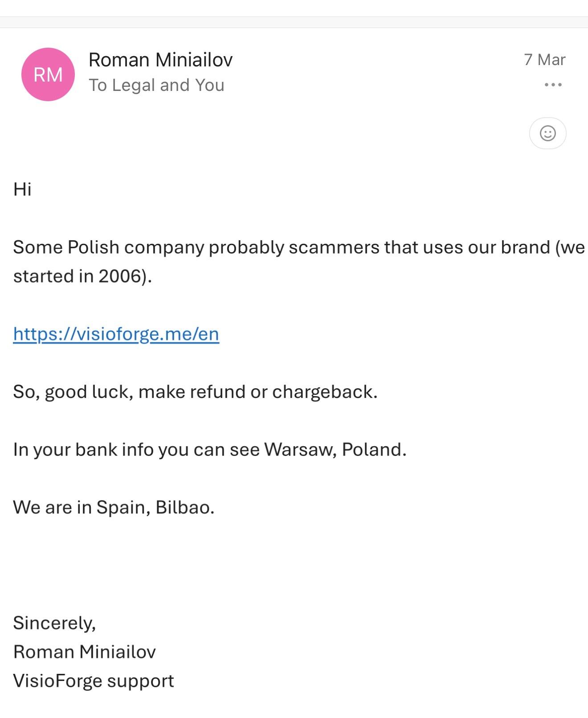This screenshot has height=718, width=588.
Task: Click the 'Hi' greeting line
Action: (x=22, y=189)
